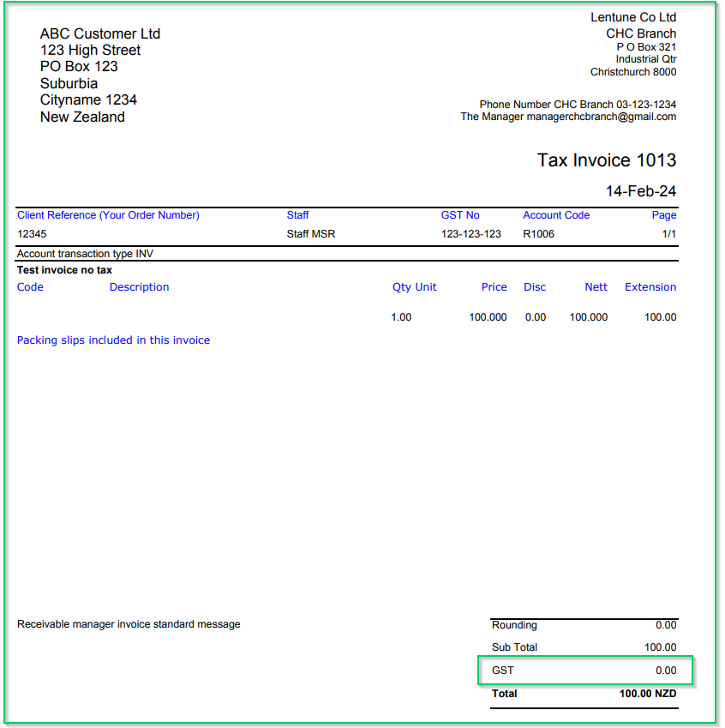Click the Account transaction type INV row
The image size is (725, 728).
tap(86, 253)
